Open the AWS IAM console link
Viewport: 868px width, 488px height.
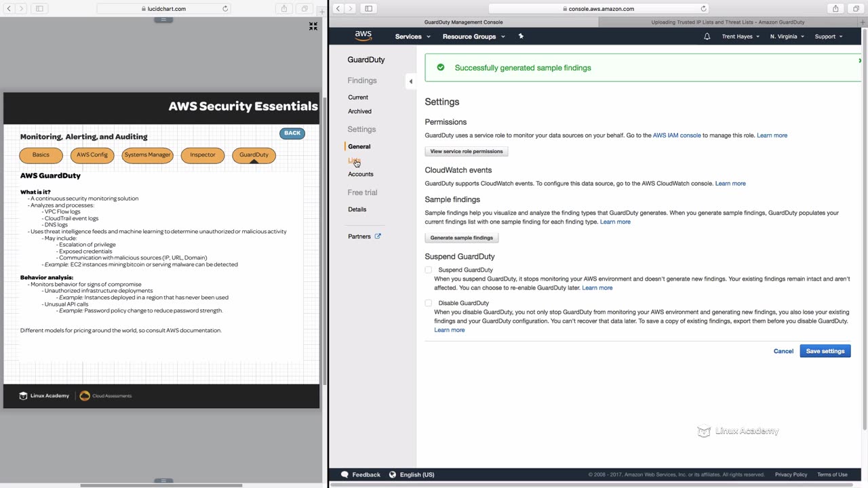tap(677, 136)
